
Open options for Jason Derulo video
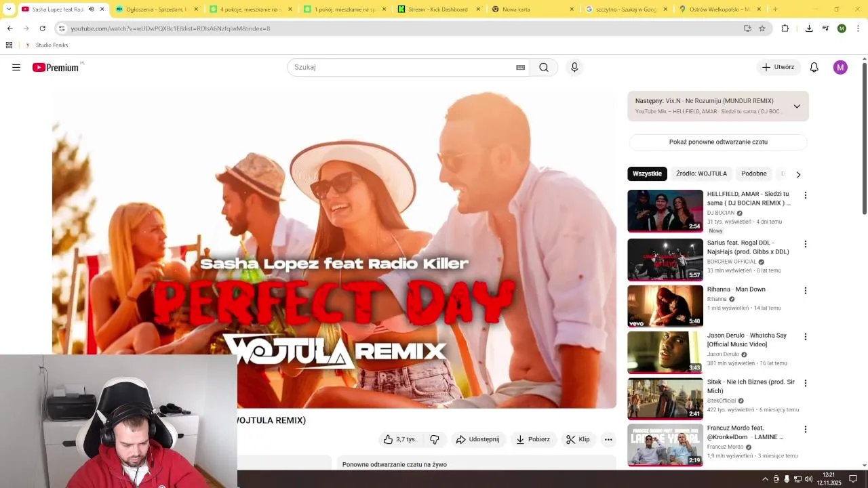(x=806, y=337)
